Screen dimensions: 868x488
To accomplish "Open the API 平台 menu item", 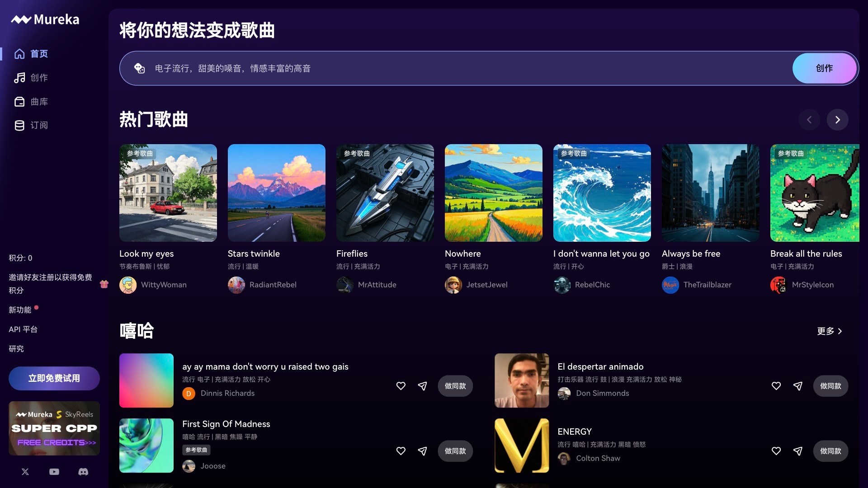I will pyautogui.click(x=23, y=329).
